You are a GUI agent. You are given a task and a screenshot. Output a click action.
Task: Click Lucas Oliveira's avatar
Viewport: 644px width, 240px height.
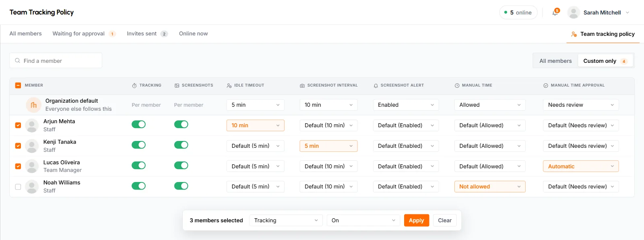[32, 166]
